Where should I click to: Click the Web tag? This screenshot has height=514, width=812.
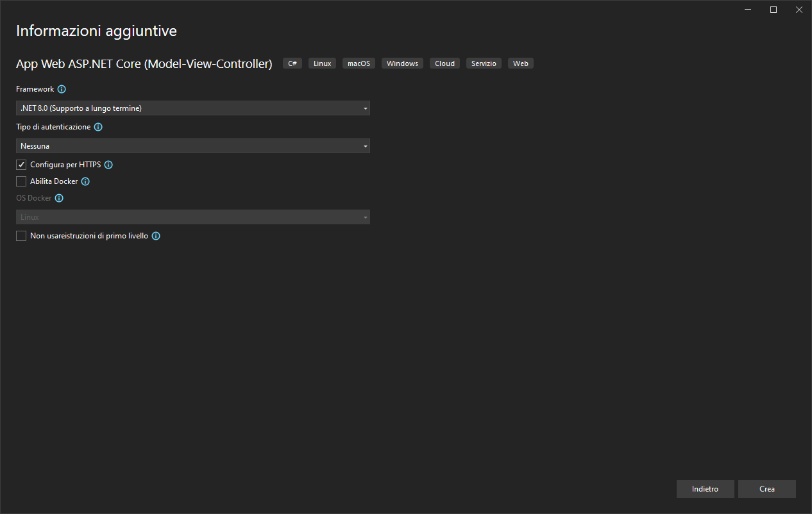(521, 63)
